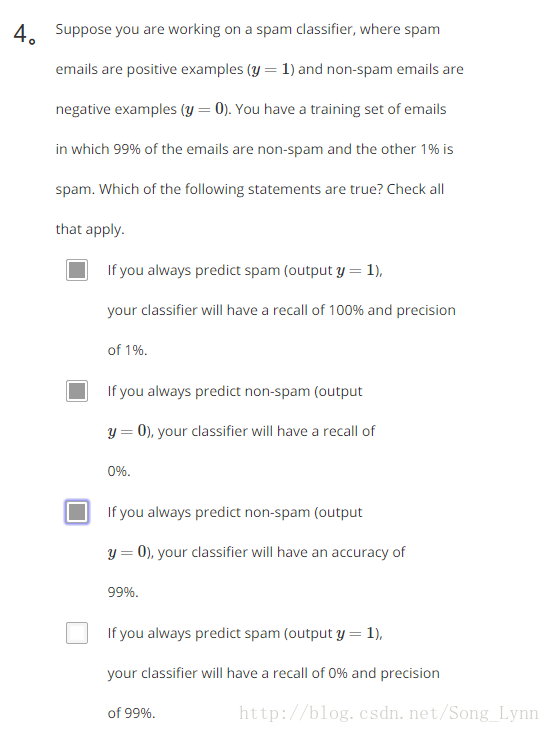550x733 pixels.
Task: Click the '99%.' accuracy answer text
Action: pos(123,592)
